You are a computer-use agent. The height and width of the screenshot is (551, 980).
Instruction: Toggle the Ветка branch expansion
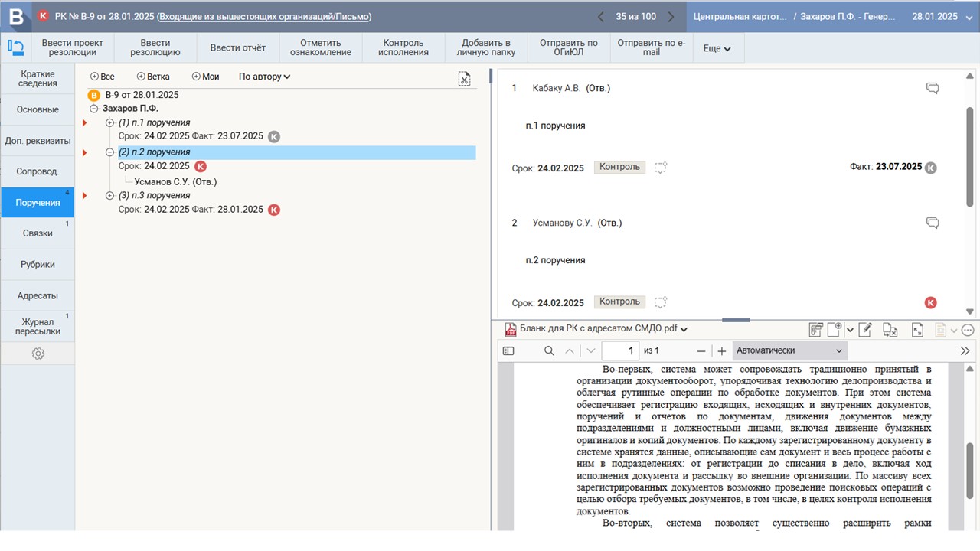(152, 77)
